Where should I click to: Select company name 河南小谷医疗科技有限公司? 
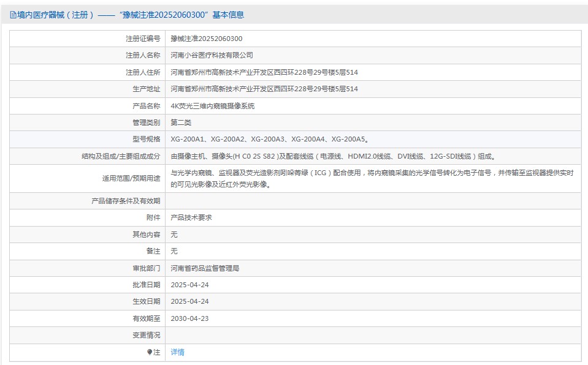pos(212,55)
